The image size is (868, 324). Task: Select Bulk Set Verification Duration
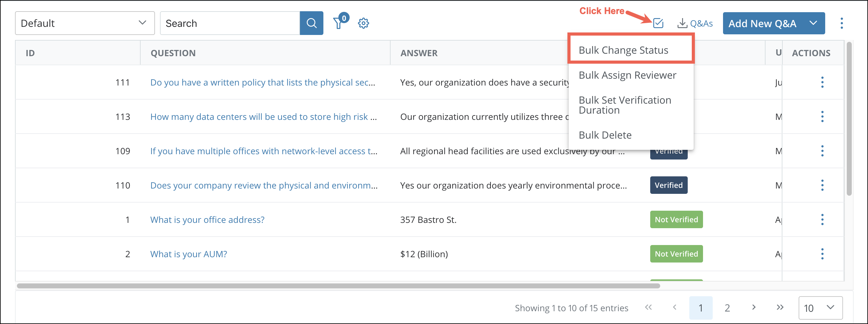click(x=625, y=105)
